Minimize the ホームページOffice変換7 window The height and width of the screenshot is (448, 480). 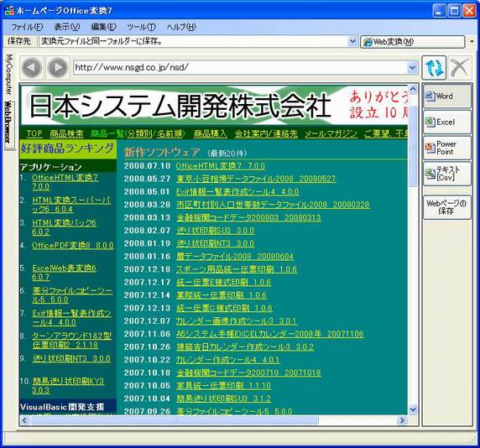[439, 11]
